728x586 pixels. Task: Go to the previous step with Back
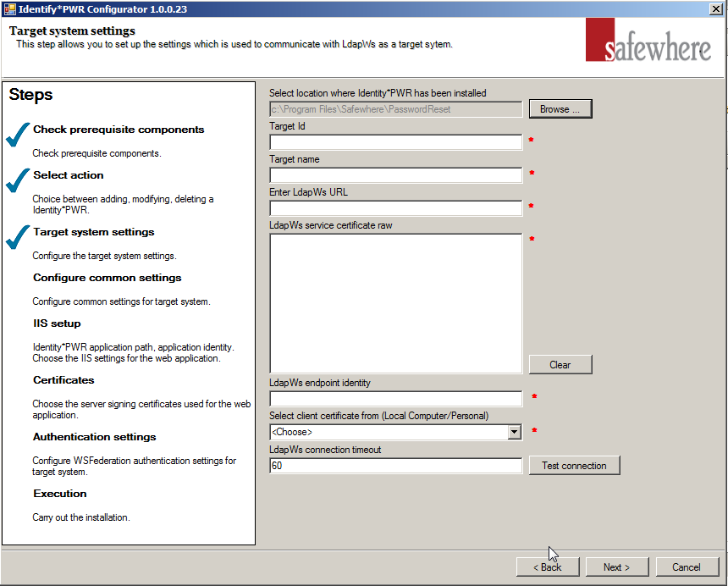[x=548, y=567]
